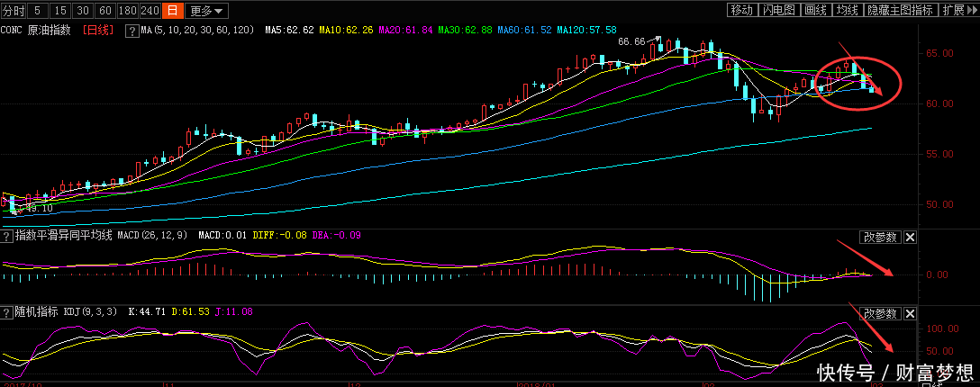Click the 移动 button

[x=741, y=11]
